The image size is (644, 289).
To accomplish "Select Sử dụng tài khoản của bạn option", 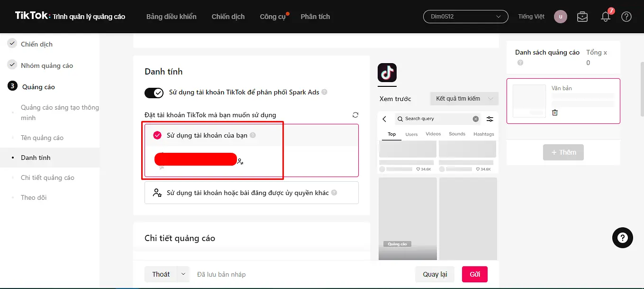I will tap(251, 135).
